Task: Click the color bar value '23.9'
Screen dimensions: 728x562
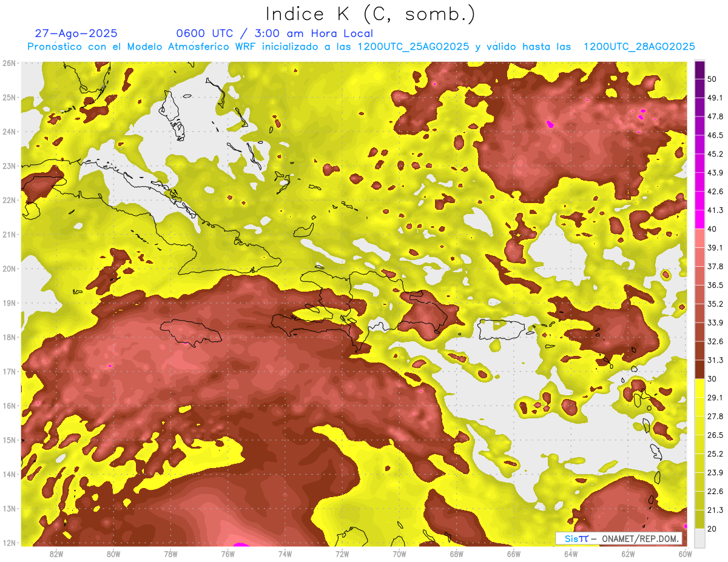Action: click(715, 472)
